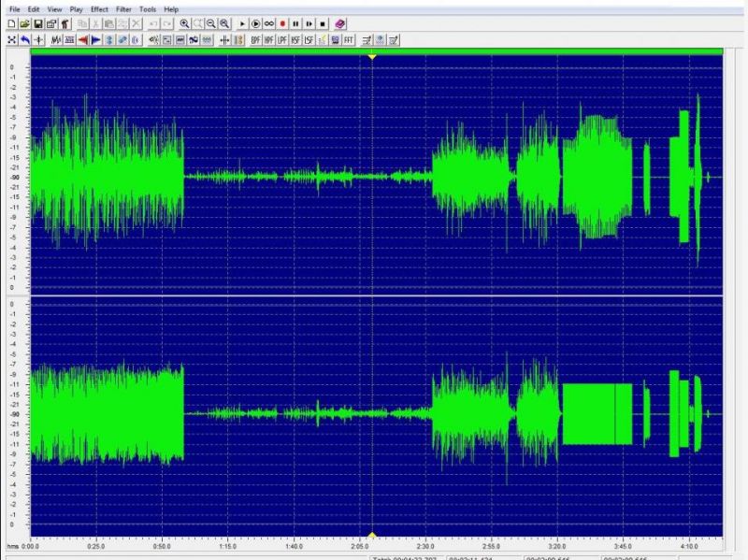Apply the BPF band-pass filter
The width and height of the screenshot is (748, 560).
[255, 40]
